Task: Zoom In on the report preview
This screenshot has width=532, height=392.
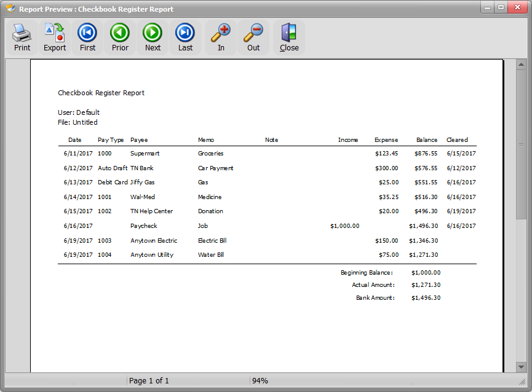Action: pos(221,37)
